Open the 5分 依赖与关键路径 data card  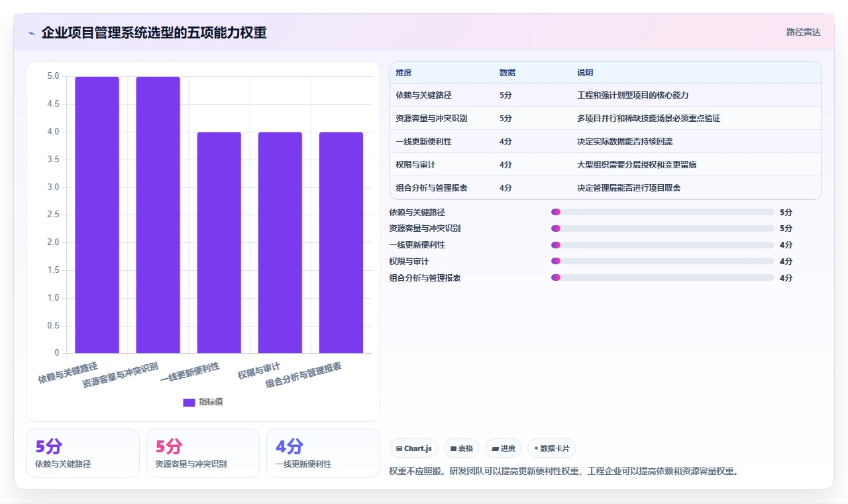[83, 453]
